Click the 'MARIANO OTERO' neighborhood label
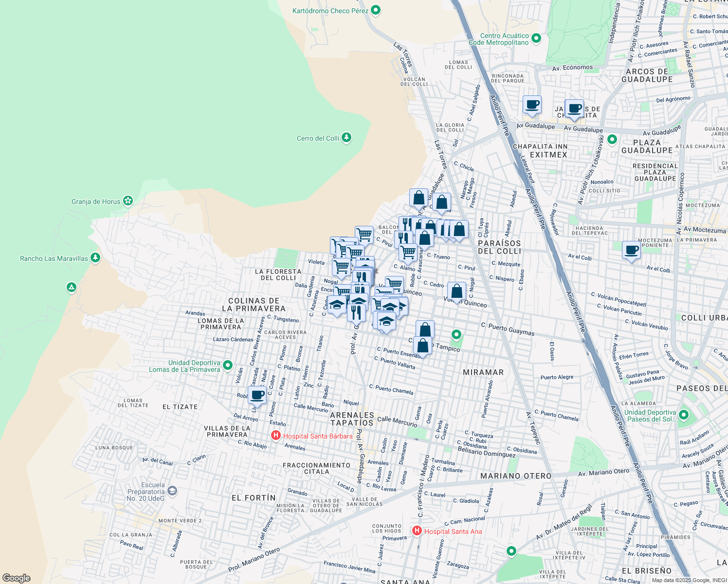Viewport: 728px width, 584px height. point(516,476)
